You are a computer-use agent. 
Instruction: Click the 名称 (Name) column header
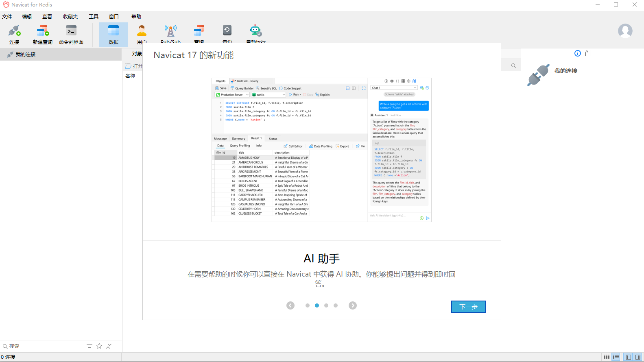130,76
